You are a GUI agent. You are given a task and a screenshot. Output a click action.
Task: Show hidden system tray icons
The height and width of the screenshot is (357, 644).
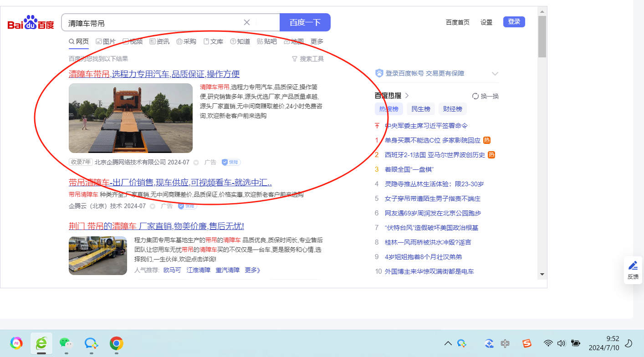pos(448,343)
